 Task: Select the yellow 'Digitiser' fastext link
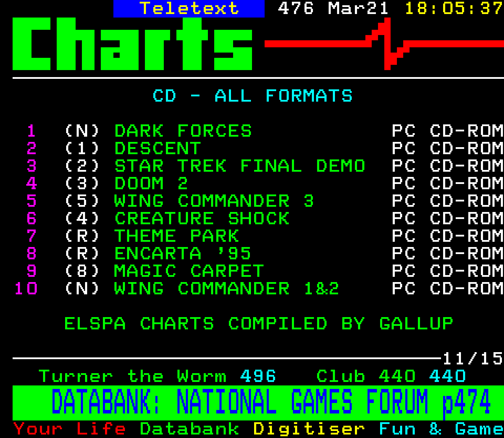(309, 429)
